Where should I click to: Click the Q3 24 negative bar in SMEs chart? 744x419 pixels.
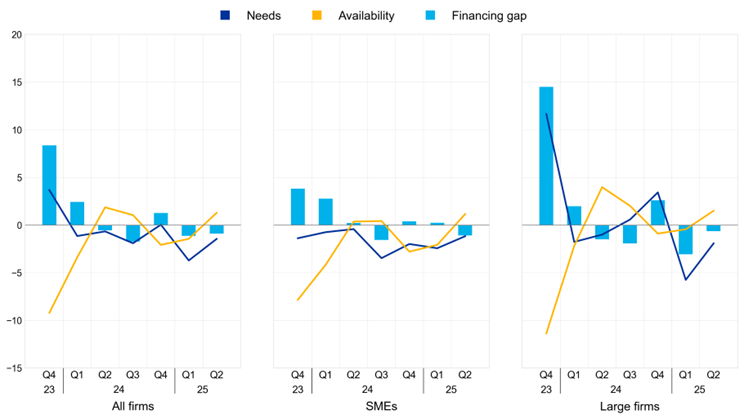pos(381,233)
